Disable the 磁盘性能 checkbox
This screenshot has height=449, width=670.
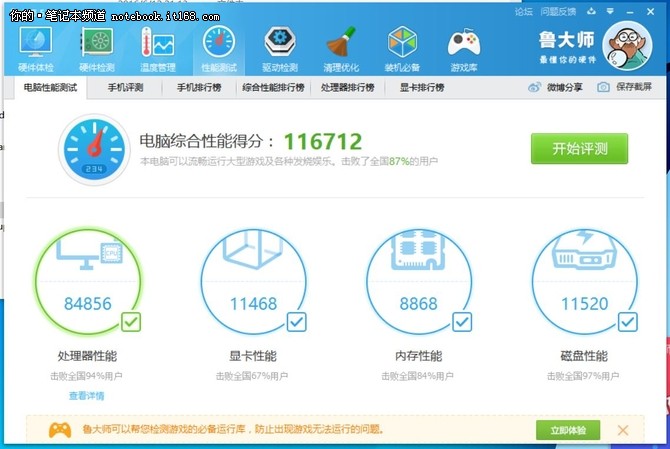click(x=627, y=322)
